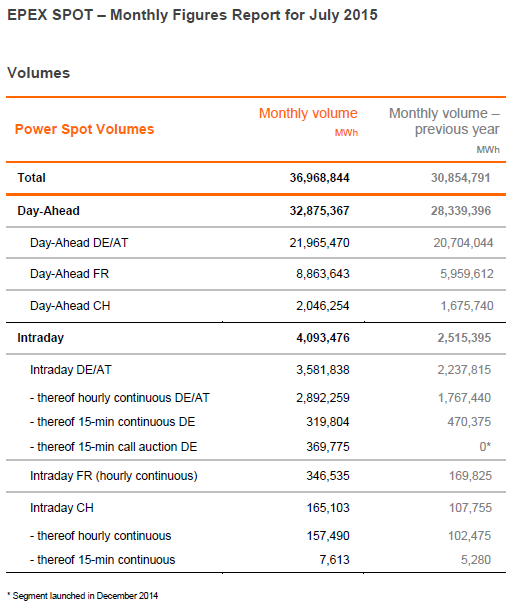519x612 pixels.
Task: Click the Intraday value 4,093,476
Action: click(x=323, y=338)
